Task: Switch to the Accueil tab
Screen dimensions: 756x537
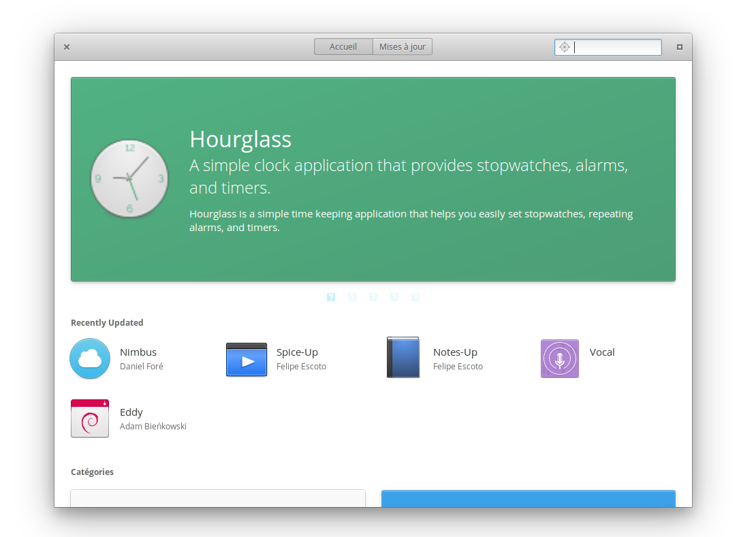Action: (x=343, y=47)
